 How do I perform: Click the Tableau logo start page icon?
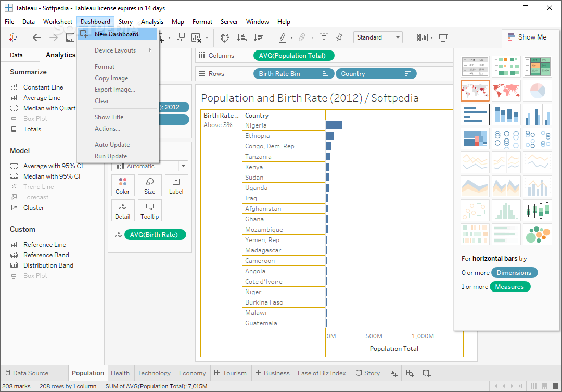(x=13, y=37)
